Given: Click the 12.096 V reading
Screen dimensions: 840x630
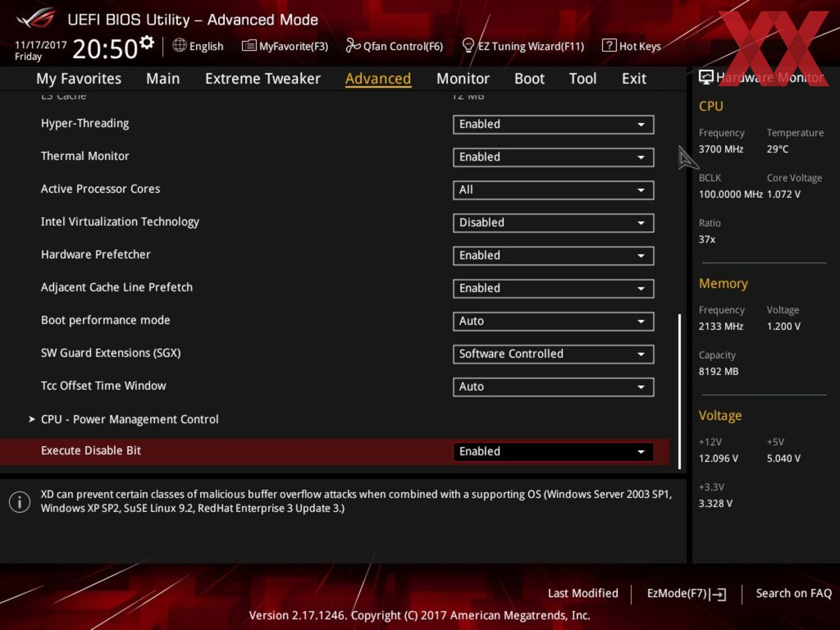Looking at the screenshot, I should click(x=718, y=458).
